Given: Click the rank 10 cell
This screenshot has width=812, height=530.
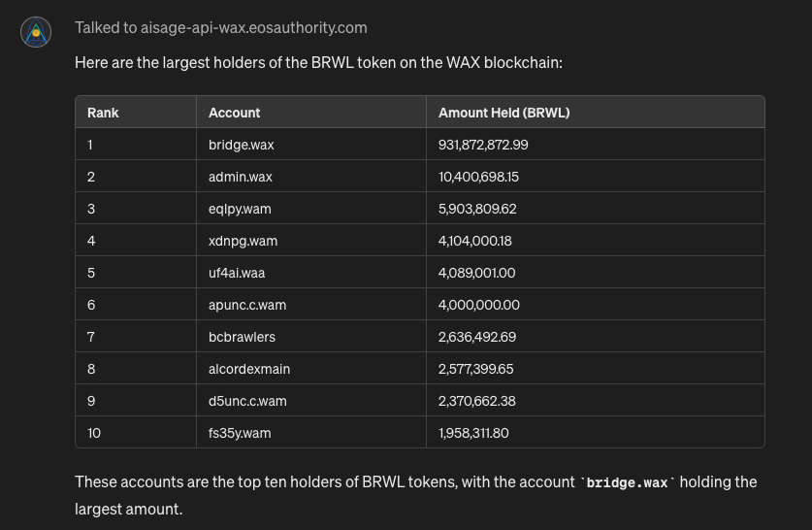Looking at the screenshot, I should click(x=94, y=433).
